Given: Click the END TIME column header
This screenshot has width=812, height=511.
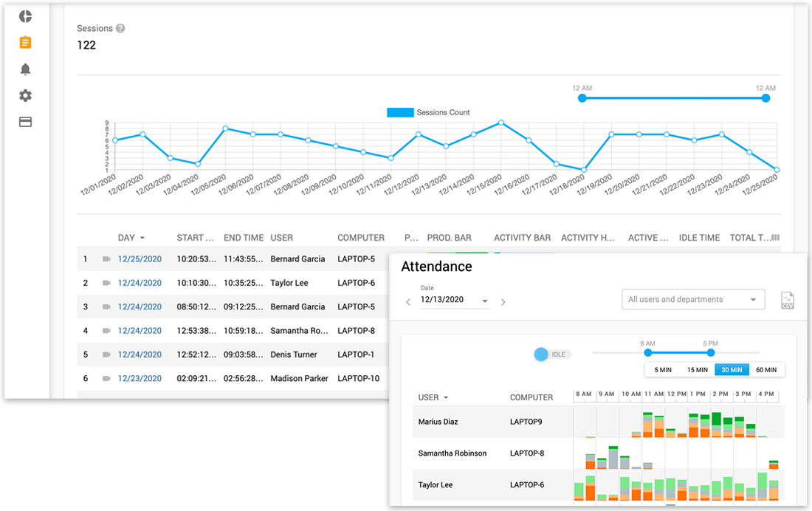Looking at the screenshot, I should tap(244, 238).
